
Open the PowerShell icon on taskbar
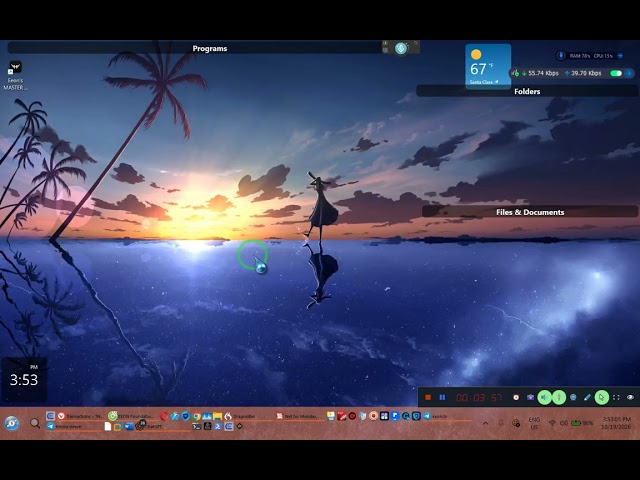coord(218,427)
